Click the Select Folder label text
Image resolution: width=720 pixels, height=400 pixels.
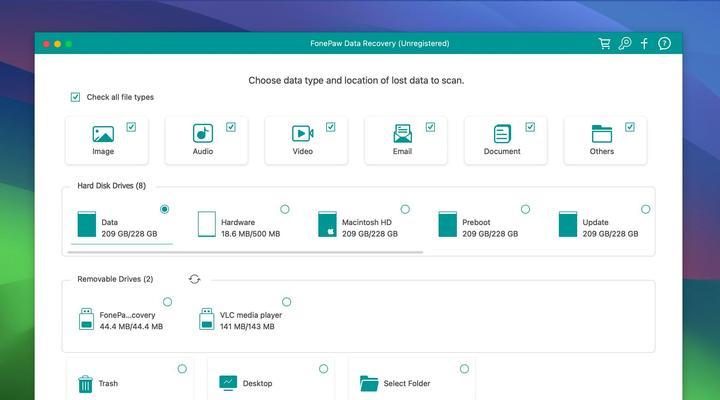click(x=407, y=383)
